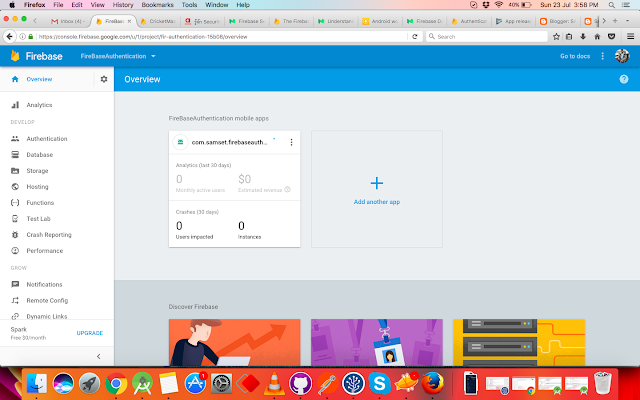
Task: Click Add another app card
Action: click(x=377, y=189)
